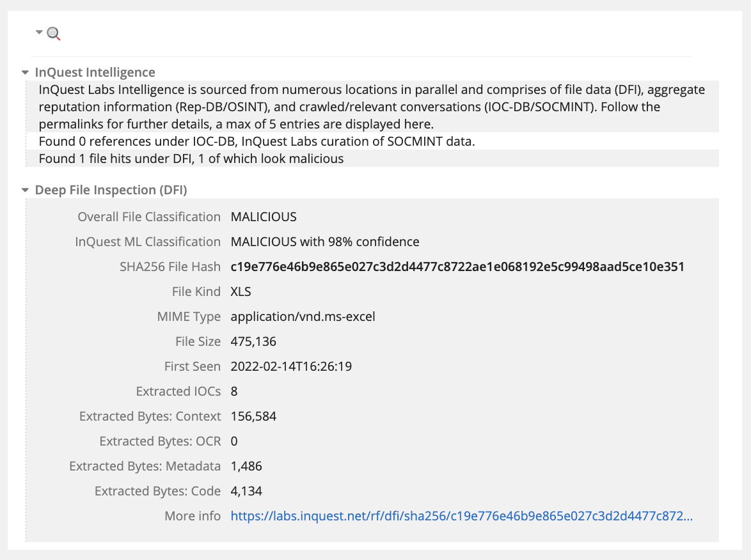Click the InQuest Intelligence heading
The image size is (751, 560).
click(95, 72)
